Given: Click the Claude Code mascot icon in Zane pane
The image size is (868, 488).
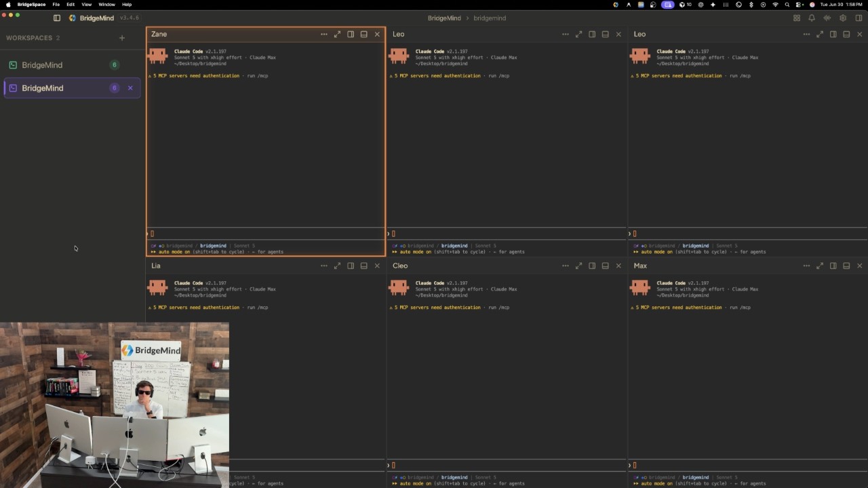Looking at the screenshot, I should click(158, 56).
